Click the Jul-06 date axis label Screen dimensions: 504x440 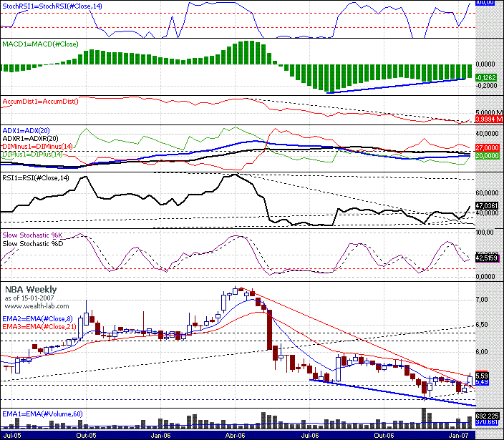click(x=310, y=436)
